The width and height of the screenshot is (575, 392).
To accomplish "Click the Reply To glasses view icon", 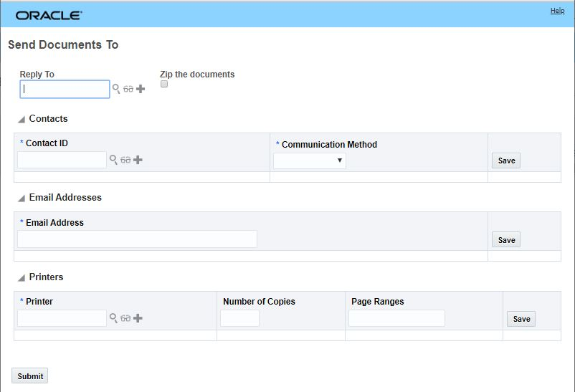I will click(x=128, y=89).
